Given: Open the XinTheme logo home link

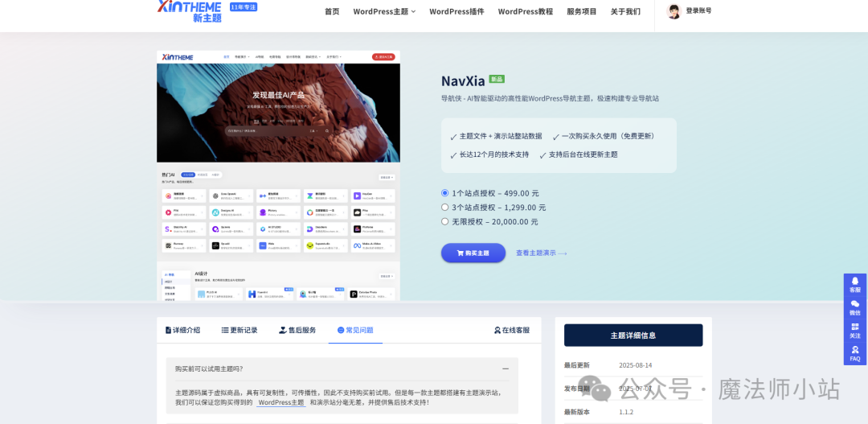Looking at the screenshot, I should (190, 11).
